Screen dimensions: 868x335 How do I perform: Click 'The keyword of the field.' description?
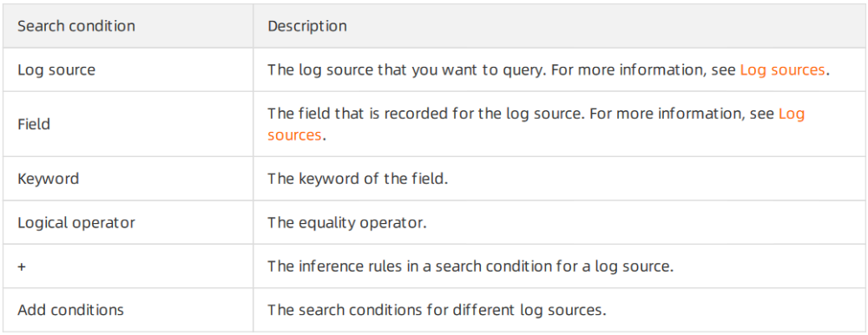358,179
